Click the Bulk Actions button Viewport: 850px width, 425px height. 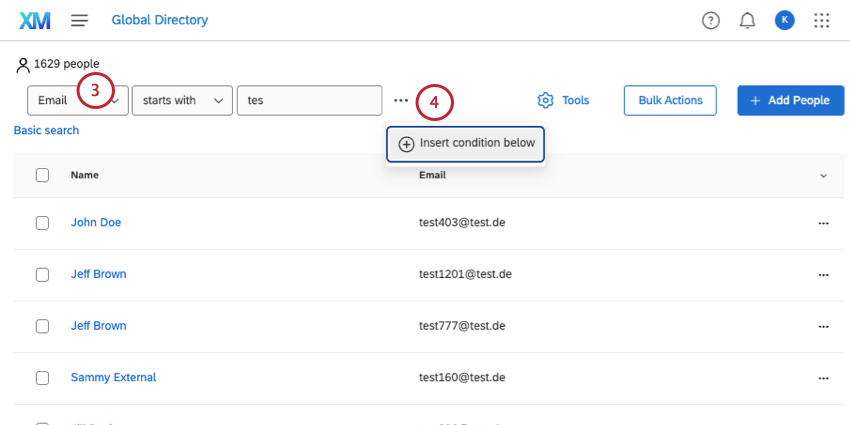[670, 100]
